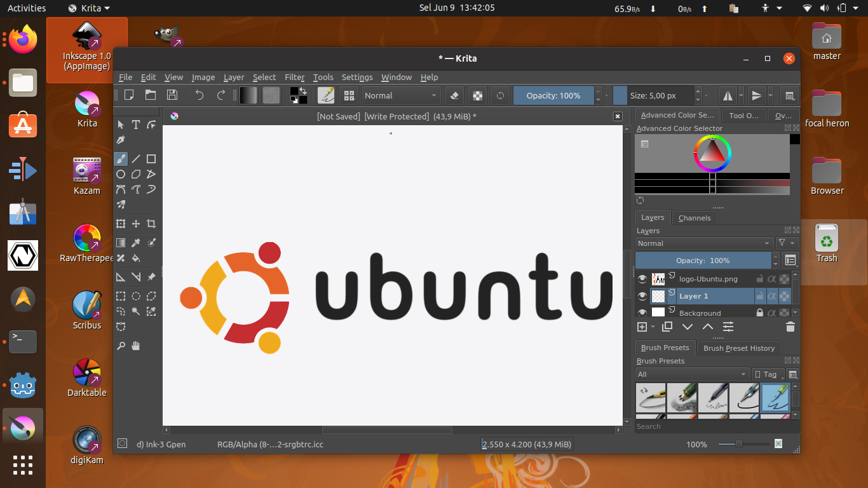Toggle alpha inheritance on Layer 1
868x488 pixels.
coord(772,296)
